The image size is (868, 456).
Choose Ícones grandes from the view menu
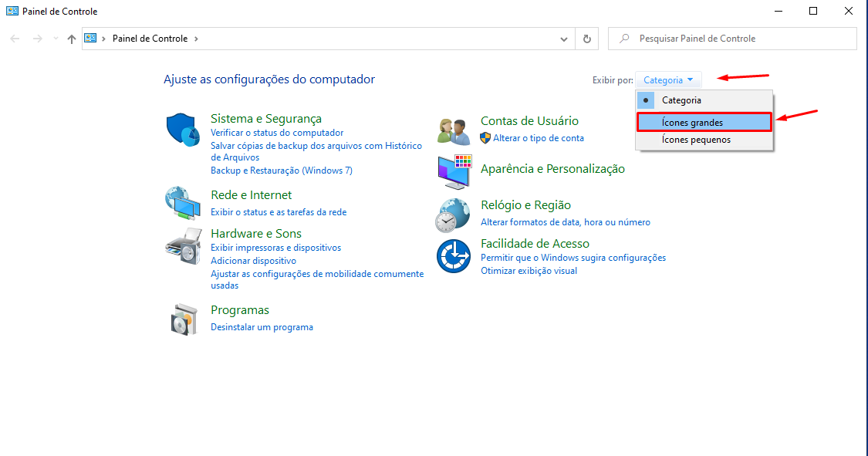pyautogui.click(x=692, y=122)
